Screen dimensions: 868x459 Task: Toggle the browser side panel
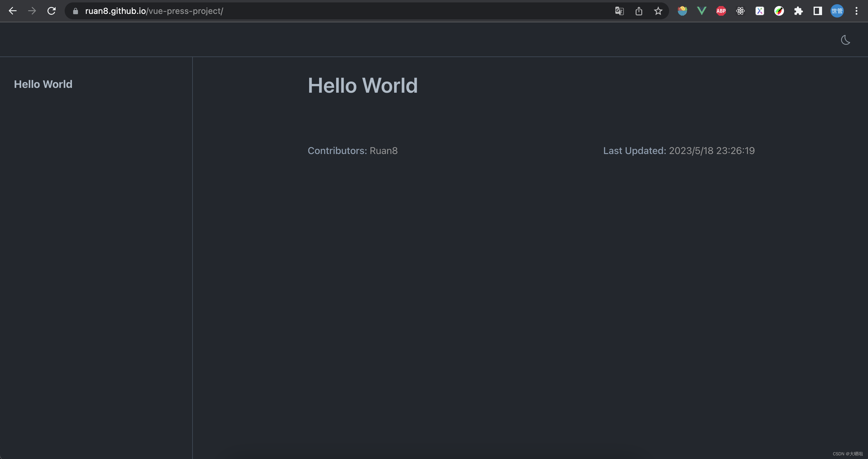(x=818, y=11)
